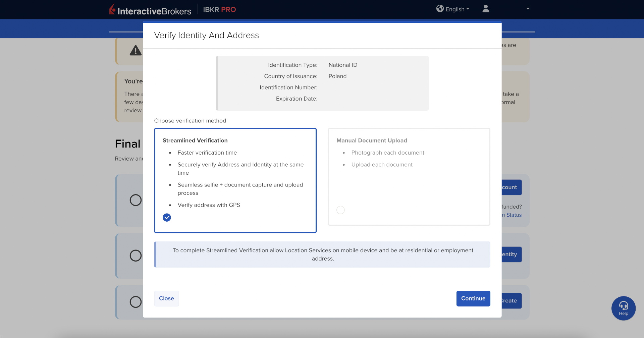Click the partially hidden Create button
The height and width of the screenshot is (338, 644).
(x=511, y=301)
